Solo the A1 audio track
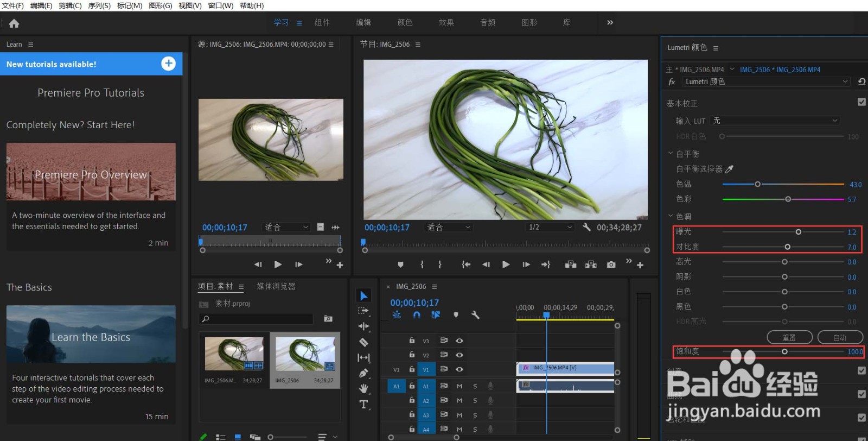 point(475,386)
